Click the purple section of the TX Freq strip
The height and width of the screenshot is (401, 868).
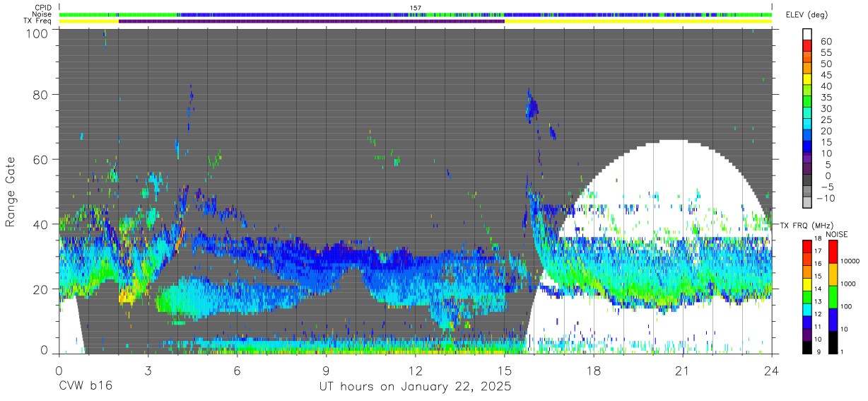[x=311, y=21]
